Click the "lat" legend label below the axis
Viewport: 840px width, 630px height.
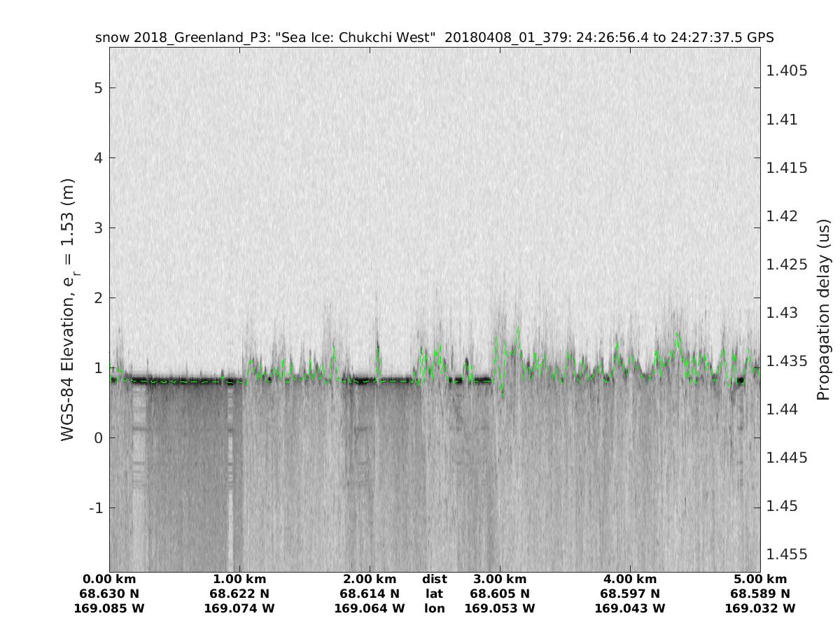point(435,594)
